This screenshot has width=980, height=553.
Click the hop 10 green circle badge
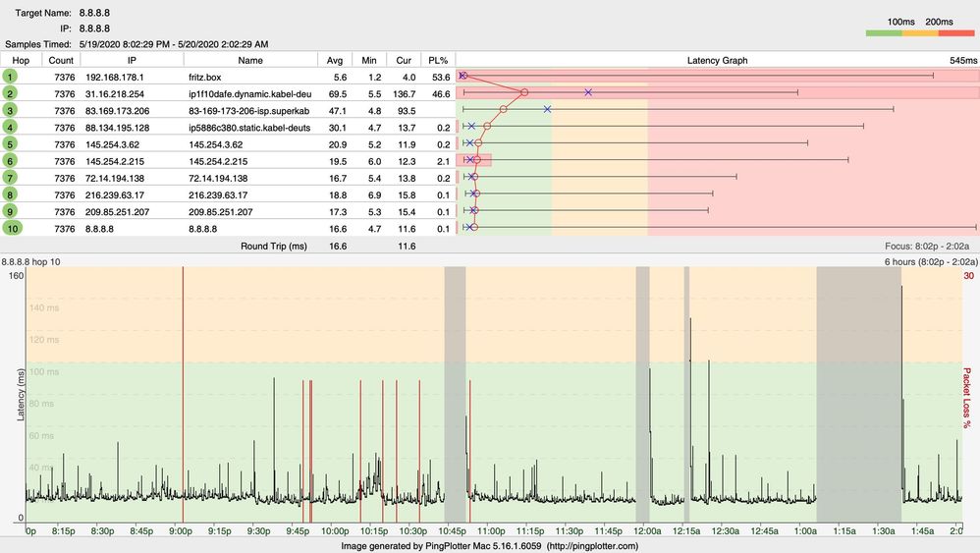[x=11, y=228]
